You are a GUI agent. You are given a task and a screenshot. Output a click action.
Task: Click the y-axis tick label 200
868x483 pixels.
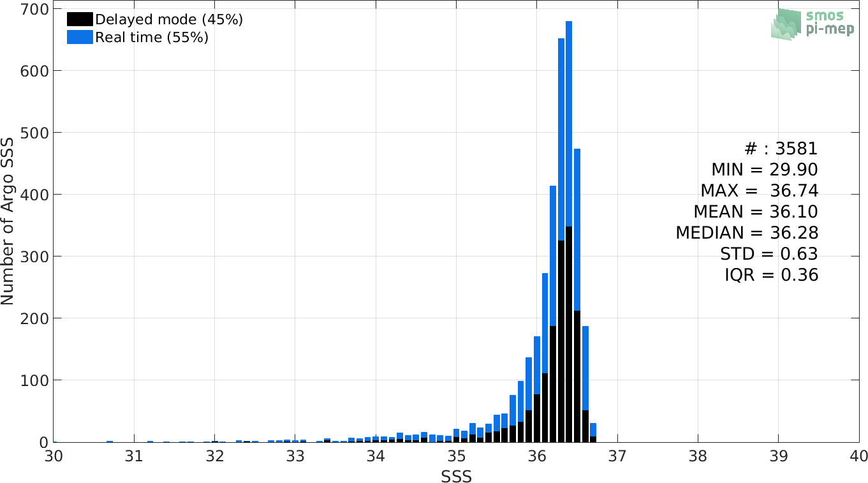tap(34, 318)
